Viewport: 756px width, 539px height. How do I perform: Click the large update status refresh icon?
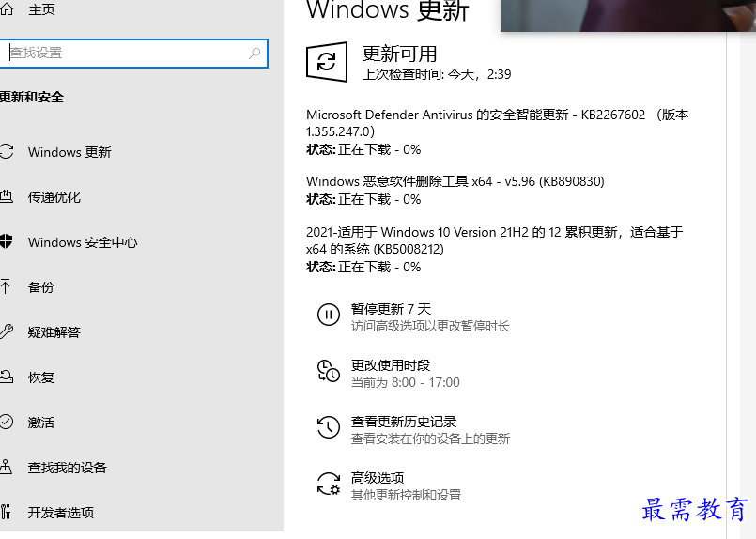coord(327,62)
